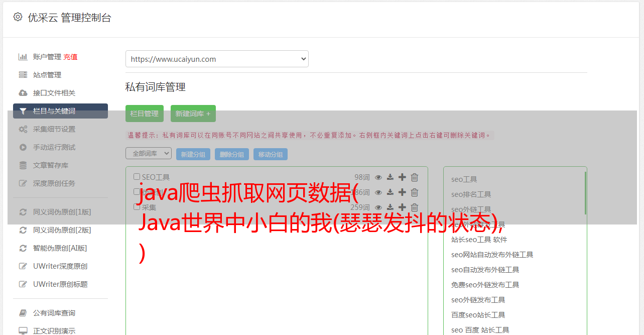Click the funnel icon of 栏目与关键词

(x=23, y=111)
